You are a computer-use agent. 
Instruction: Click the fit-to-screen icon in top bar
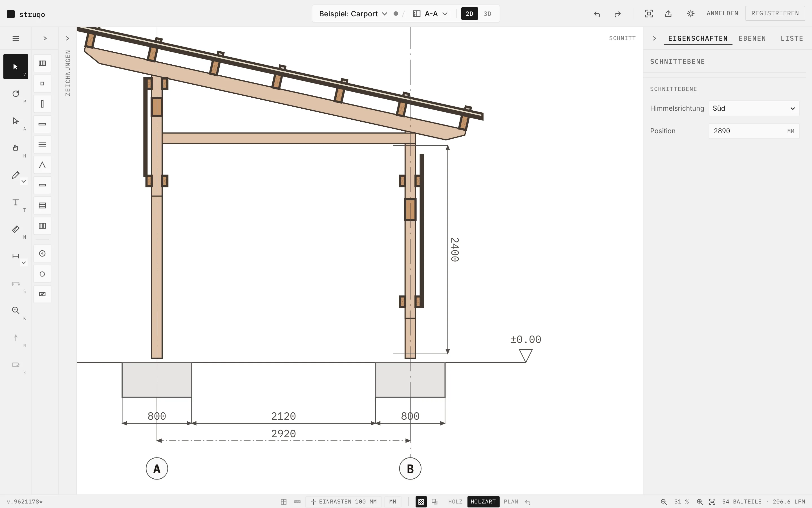[649, 14]
